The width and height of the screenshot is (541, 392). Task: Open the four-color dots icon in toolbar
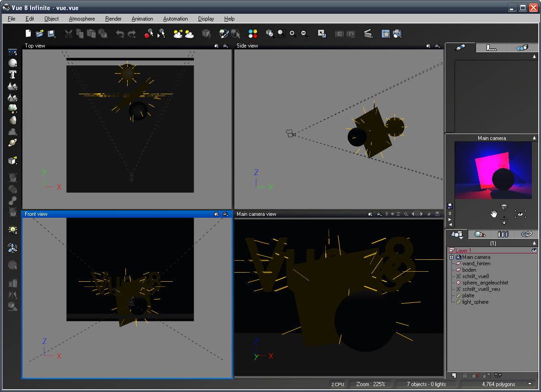(x=253, y=33)
